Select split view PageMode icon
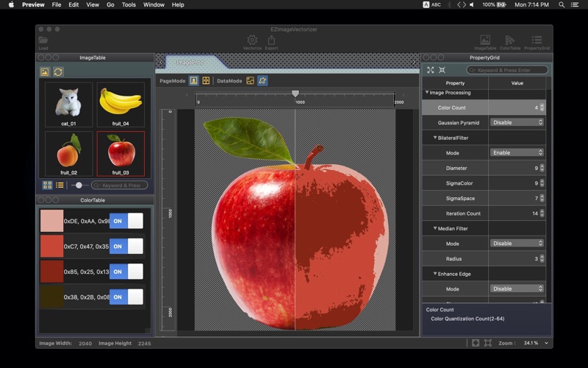This screenshot has width=588, height=368. 206,81
